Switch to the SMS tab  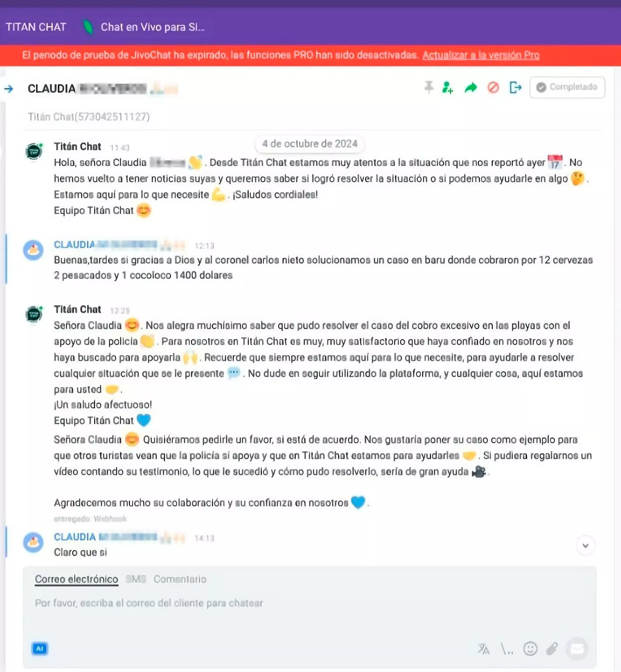(136, 579)
